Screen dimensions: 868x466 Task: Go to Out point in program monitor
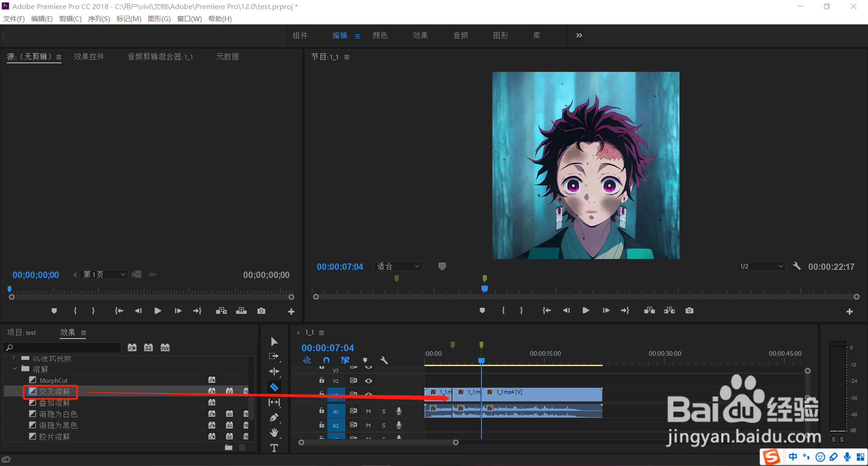click(x=625, y=311)
